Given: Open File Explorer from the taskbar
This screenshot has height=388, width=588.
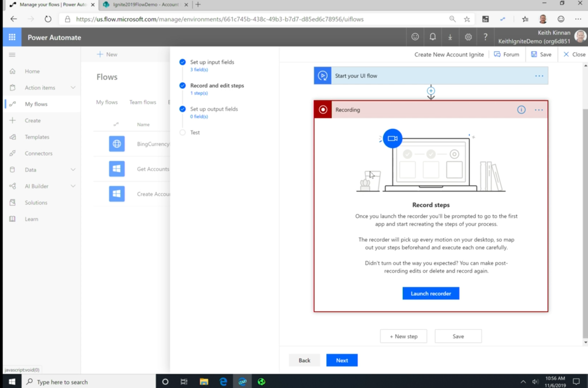Looking at the screenshot, I should pos(204,382).
